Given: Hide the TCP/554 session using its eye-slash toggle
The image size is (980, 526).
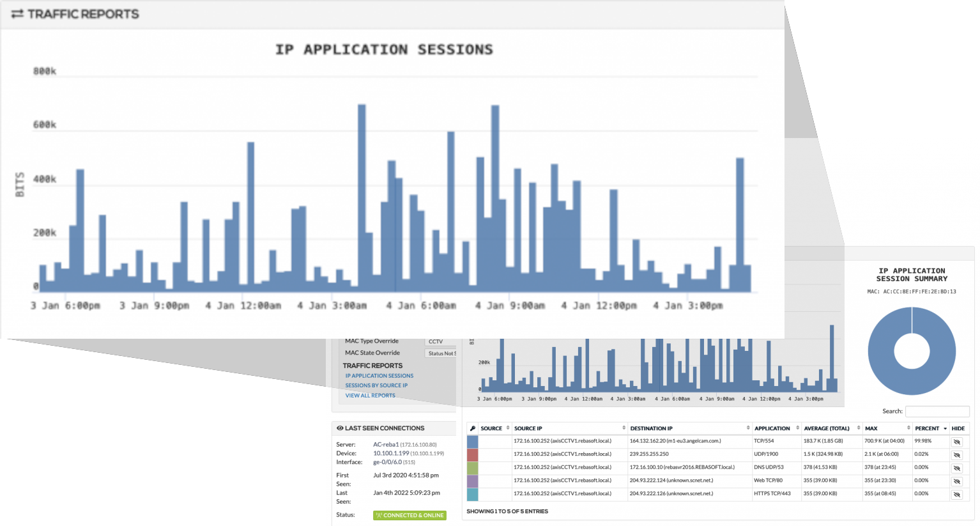Looking at the screenshot, I should point(956,441).
